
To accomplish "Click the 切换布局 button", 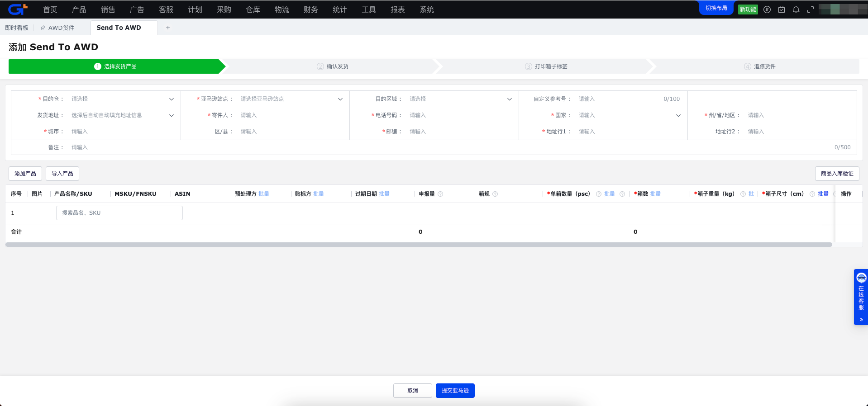I will click(716, 8).
